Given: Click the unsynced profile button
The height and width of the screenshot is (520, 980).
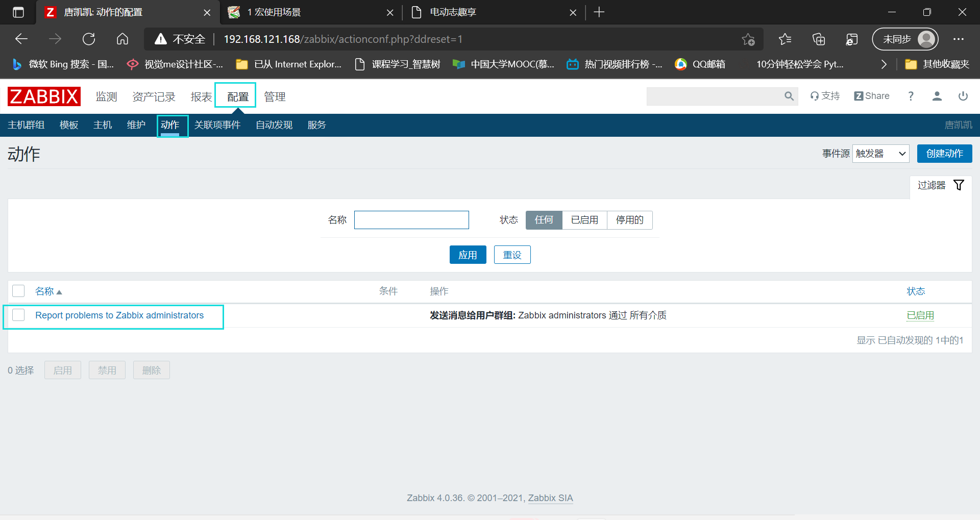Looking at the screenshot, I should click(905, 39).
